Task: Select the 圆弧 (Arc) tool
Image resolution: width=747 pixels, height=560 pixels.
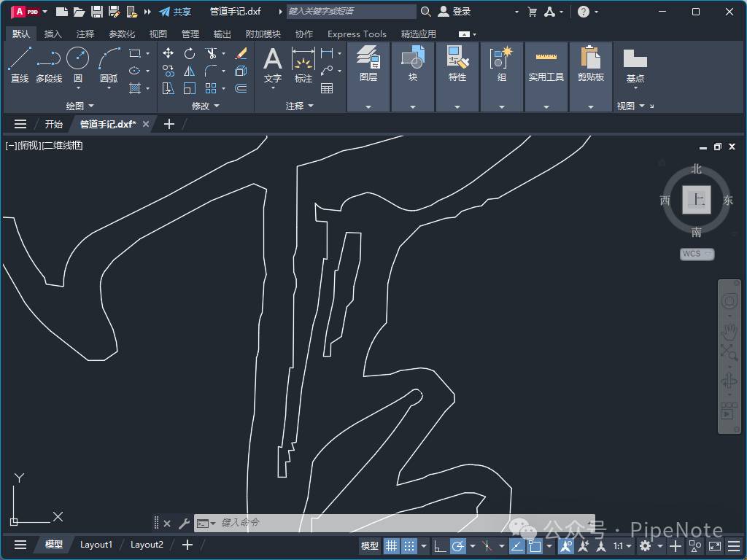Action: [x=109, y=65]
